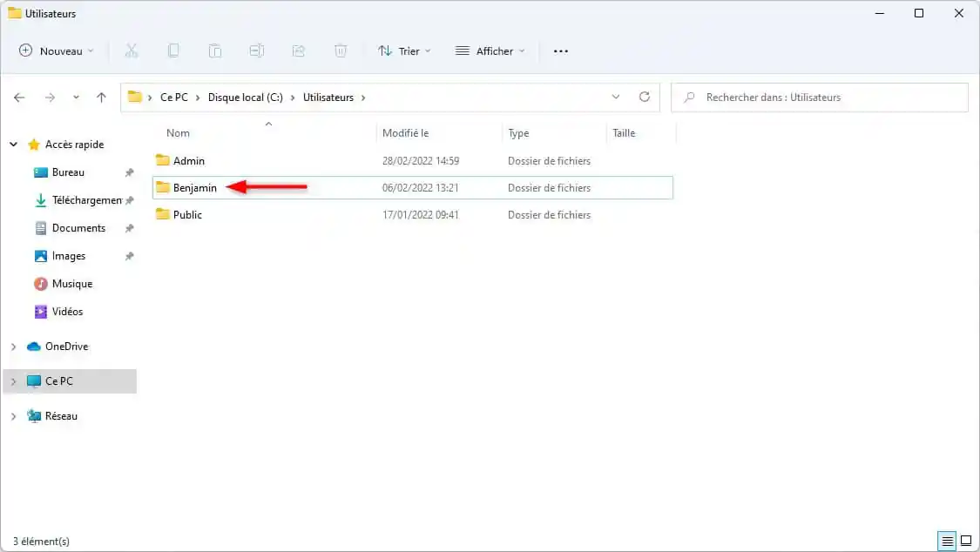Click the Rechercher dans : Utilisateurs search box
This screenshot has height=552, width=980.
(820, 98)
